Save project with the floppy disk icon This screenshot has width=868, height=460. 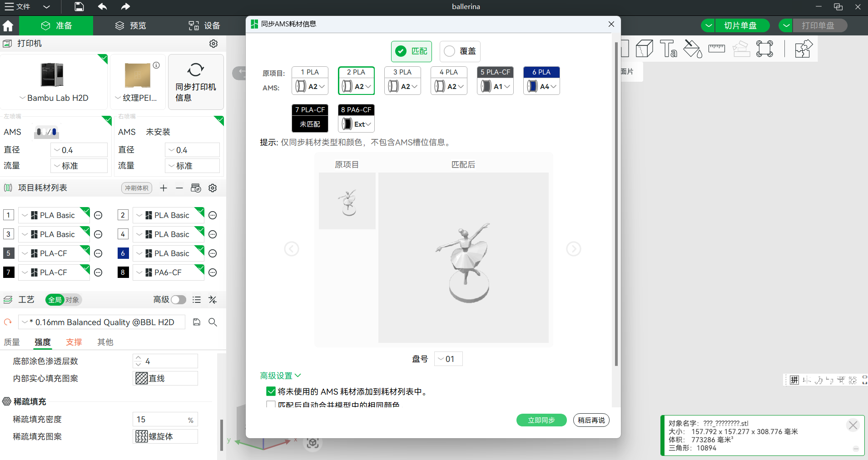pyautogui.click(x=79, y=6)
